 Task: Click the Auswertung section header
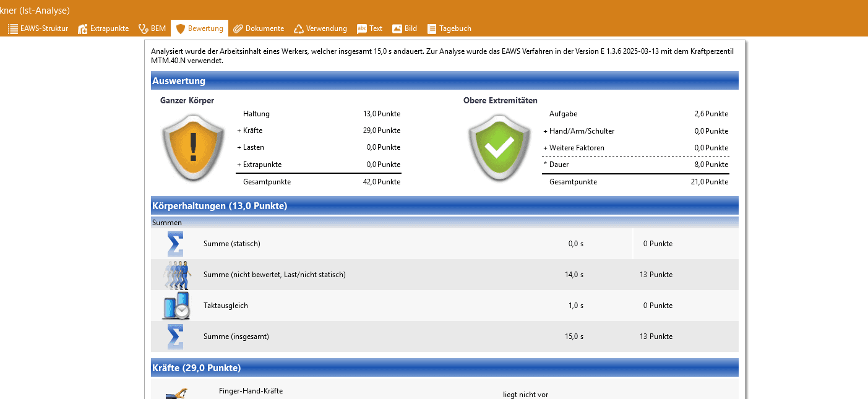pyautogui.click(x=444, y=81)
